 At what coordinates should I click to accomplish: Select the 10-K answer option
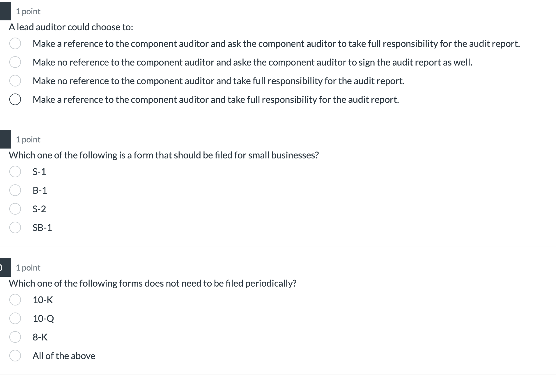coord(15,299)
